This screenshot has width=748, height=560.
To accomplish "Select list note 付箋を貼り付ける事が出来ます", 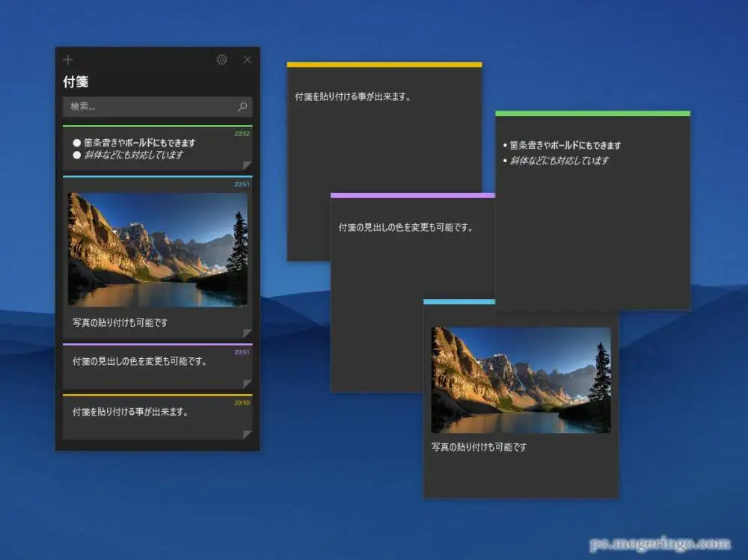I will click(130, 412).
